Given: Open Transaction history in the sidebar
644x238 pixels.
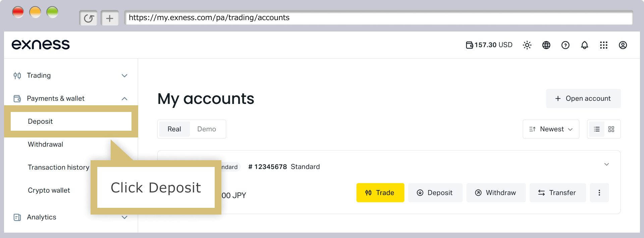Looking at the screenshot, I should pos(58,167).
